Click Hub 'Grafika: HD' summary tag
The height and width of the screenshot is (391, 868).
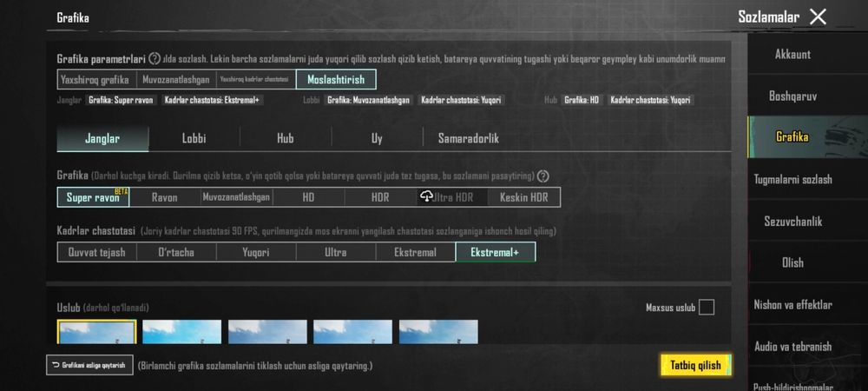(582, 100)
